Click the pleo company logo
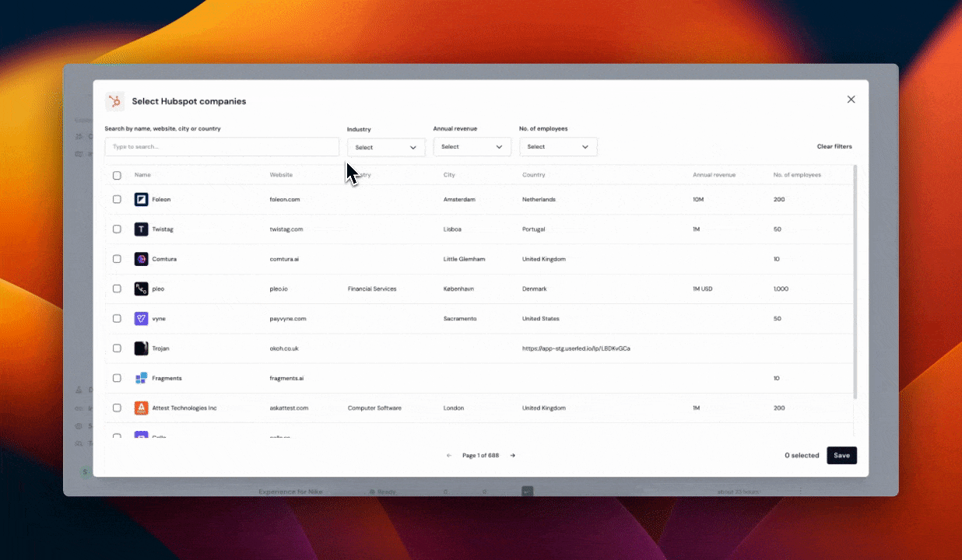 click(x=141, y=289)
